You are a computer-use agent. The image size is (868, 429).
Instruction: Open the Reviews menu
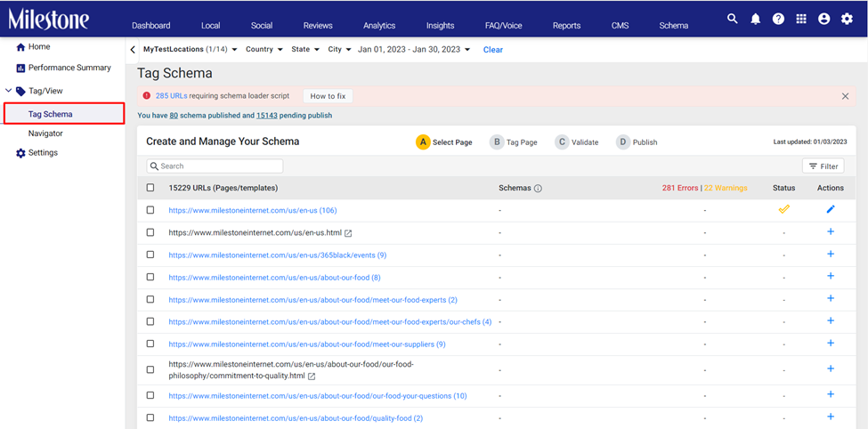click(318, 26)
